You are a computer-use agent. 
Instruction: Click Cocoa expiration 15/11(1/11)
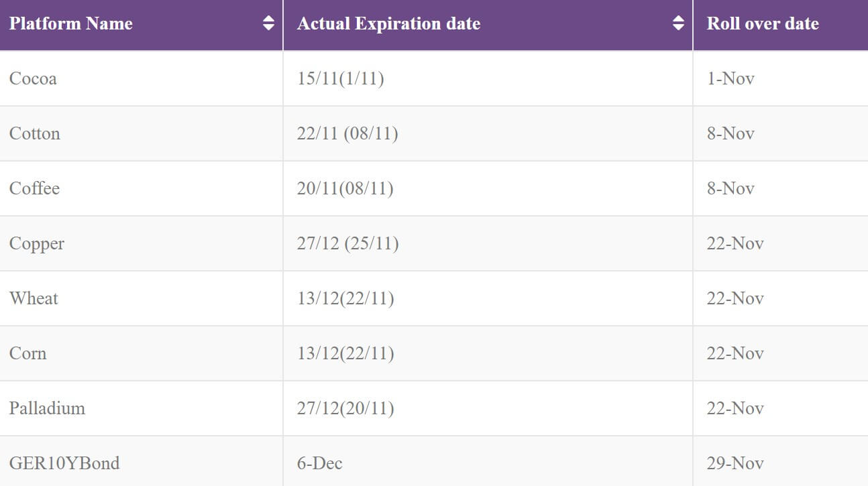click(341, 78)
